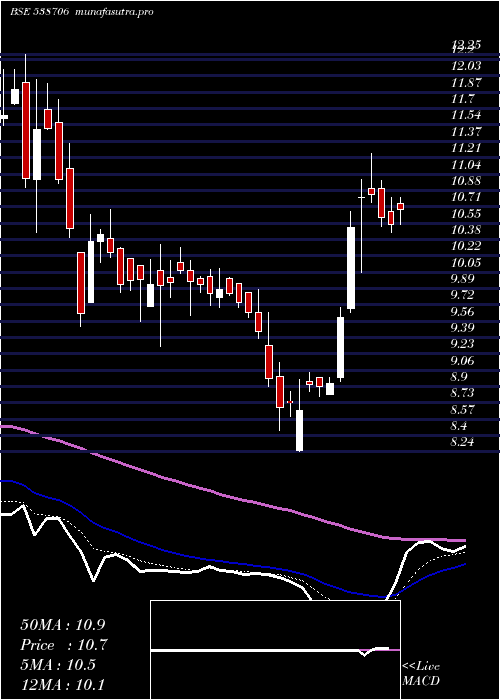This screenshot has height=700, width=500.
Task: Click the 11.7 price axis label
Action: click(x=462, y=98)
